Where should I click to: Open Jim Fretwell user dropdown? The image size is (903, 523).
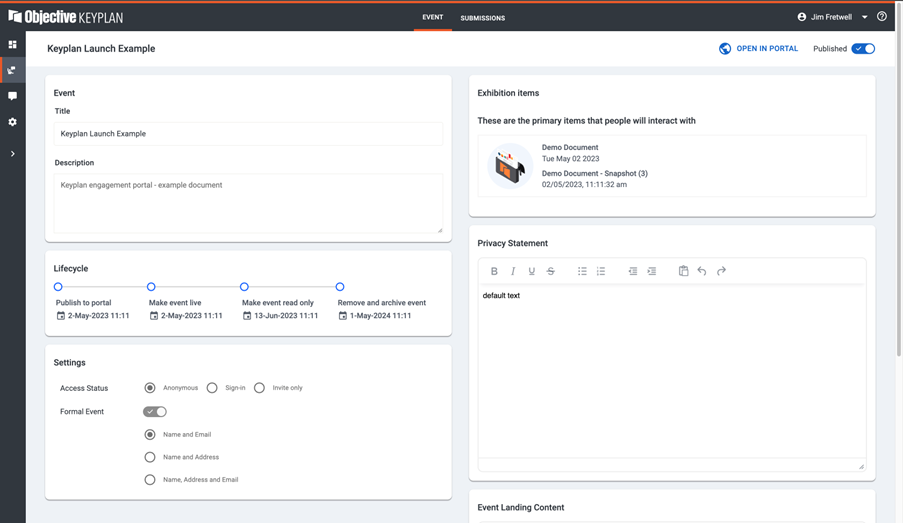[x=864, y=17]
